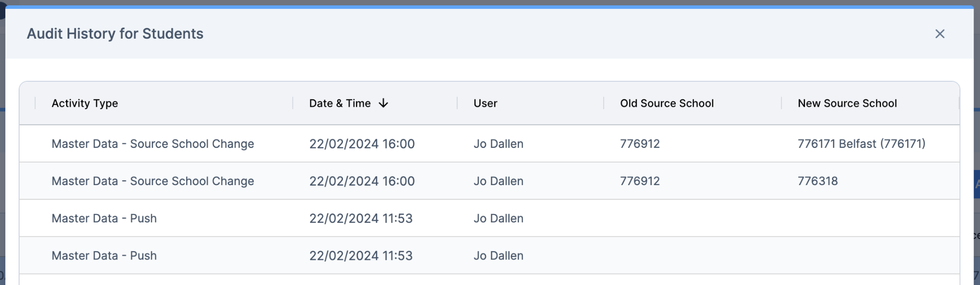The width and height of the screenshot is (980, 285).
Task: Click new source school 776318 cell
Action: (x=817, y=181)
